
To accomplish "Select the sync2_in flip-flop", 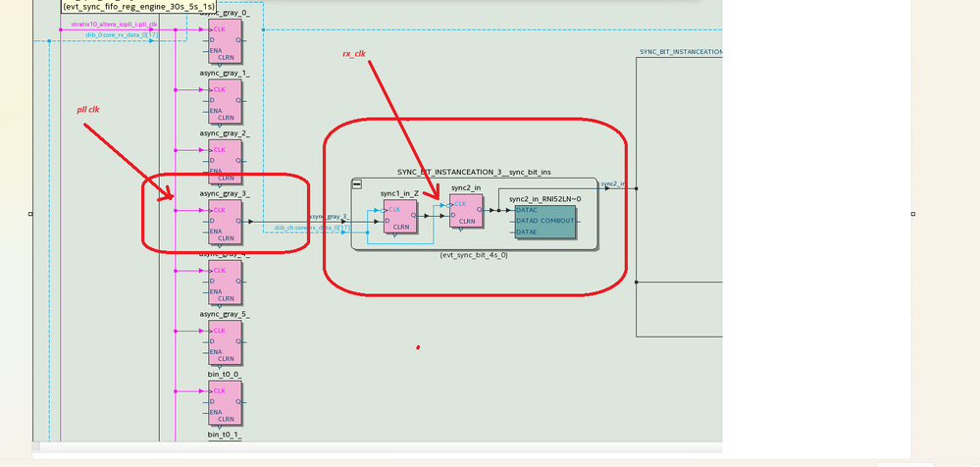I will (x=466, y=211).
